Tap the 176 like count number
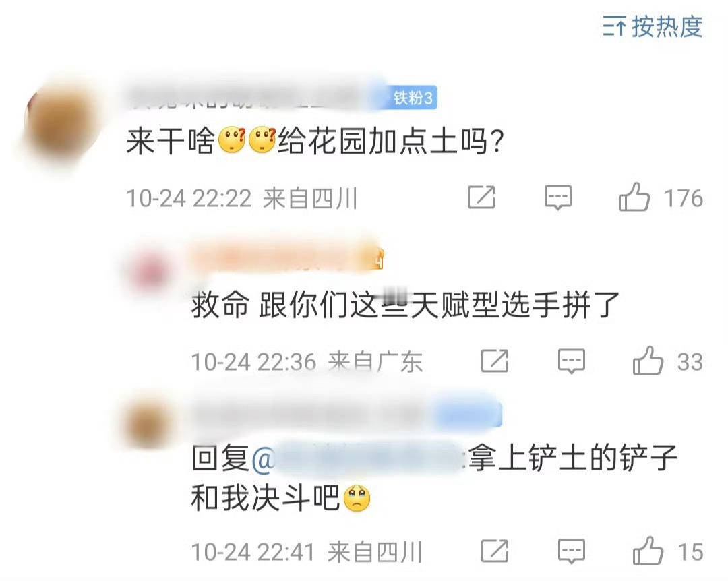The width and height of the screenshot is (728, 581). [684, 198]
